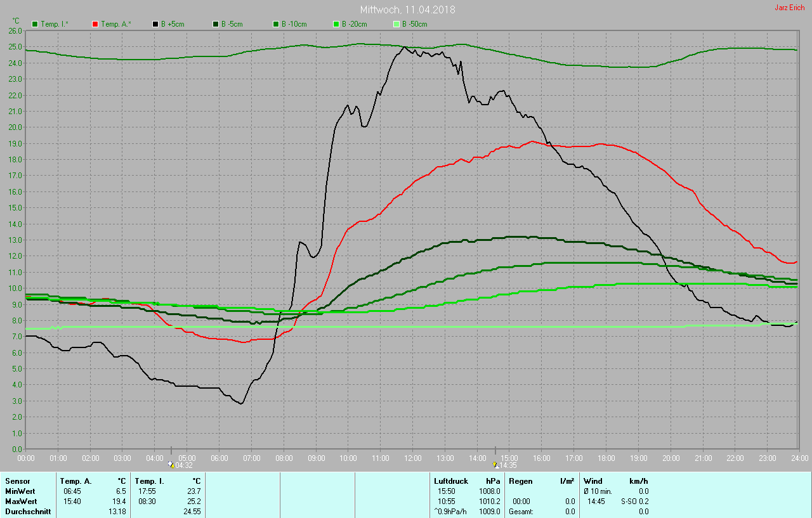Select the "B -50cm" legend label
This screenshot has height=518, width=812.
[416, 24]
